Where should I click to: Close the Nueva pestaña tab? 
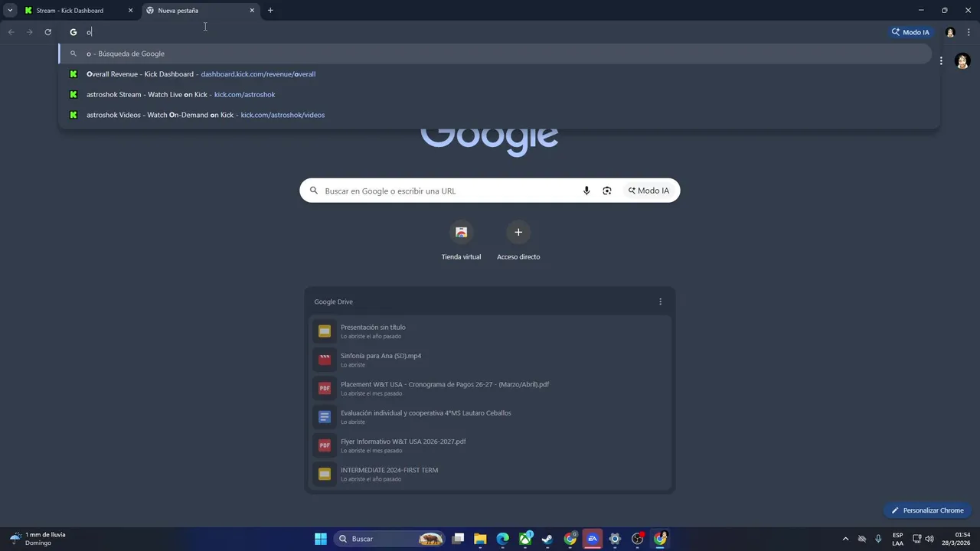252,11
